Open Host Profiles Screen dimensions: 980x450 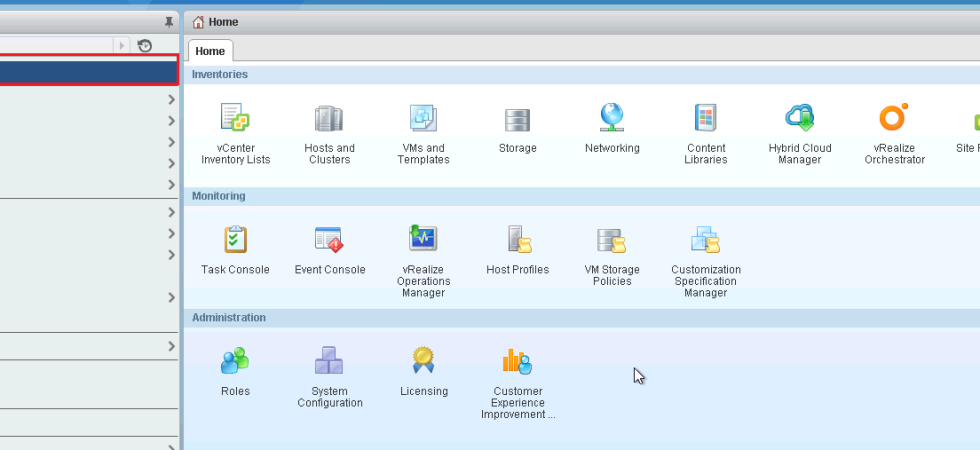(x=518, y=250)
